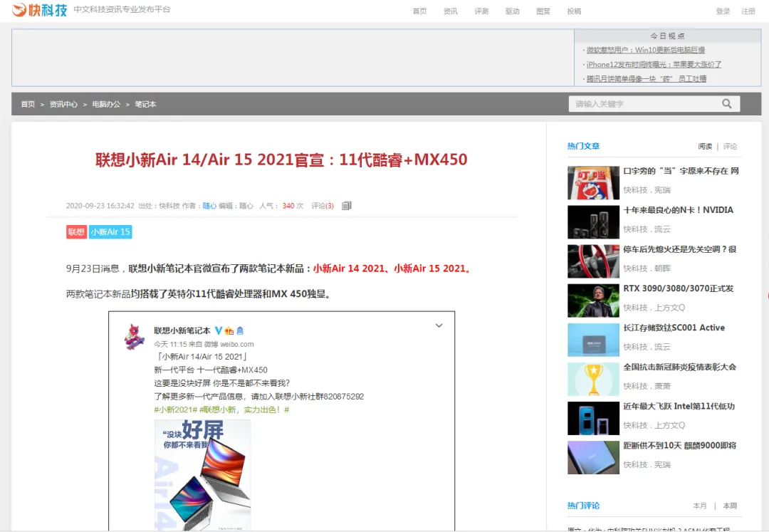Open article 停车后先熄火还是先关空调

pos(680,249)
